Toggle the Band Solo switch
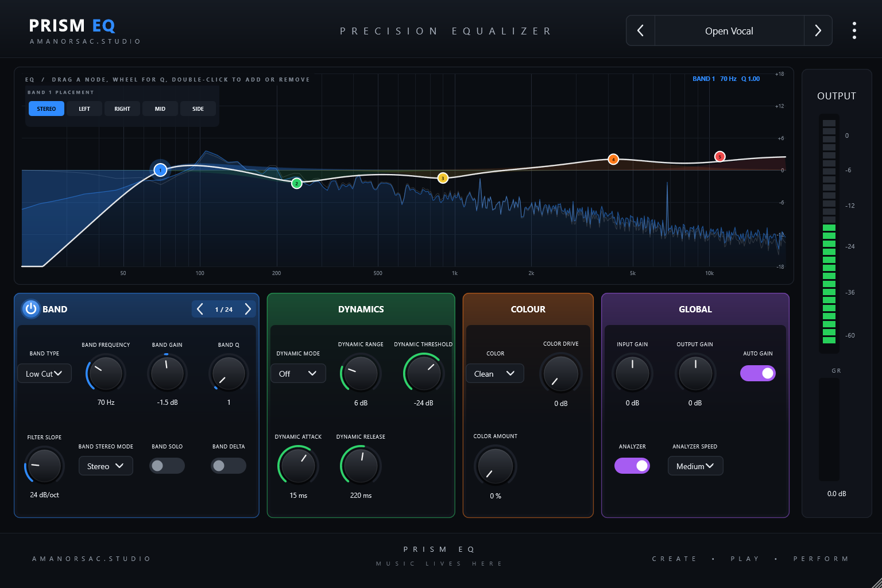Image resolution: width=882 pixels, height=588 pixels. [x=167, y=466]
